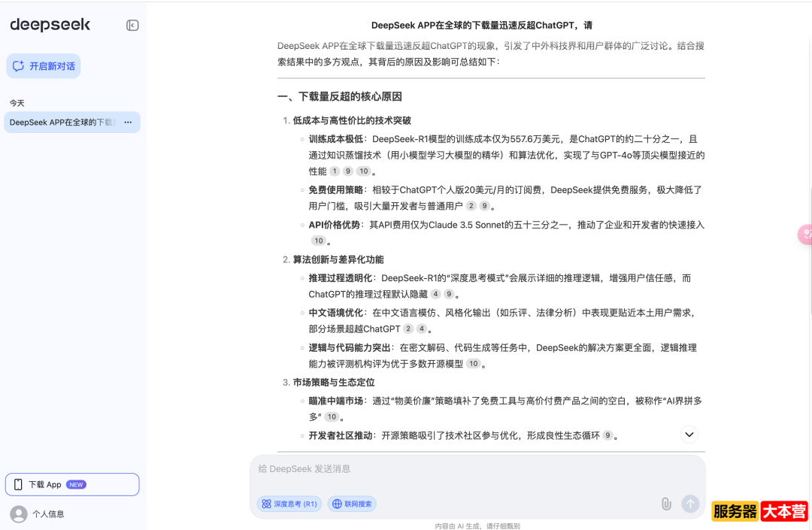
Task: Click the new-chat bubble icon in 开启新对话
Action: click(18, 66)
